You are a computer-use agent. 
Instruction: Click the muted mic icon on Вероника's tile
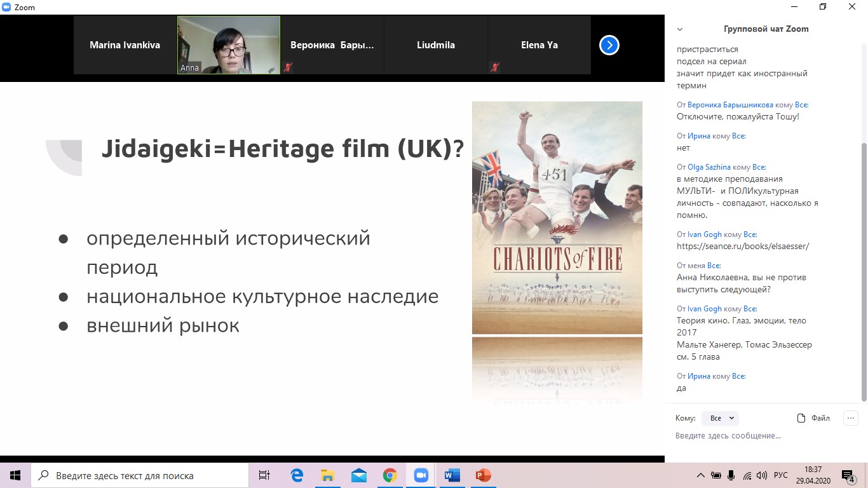288,67
